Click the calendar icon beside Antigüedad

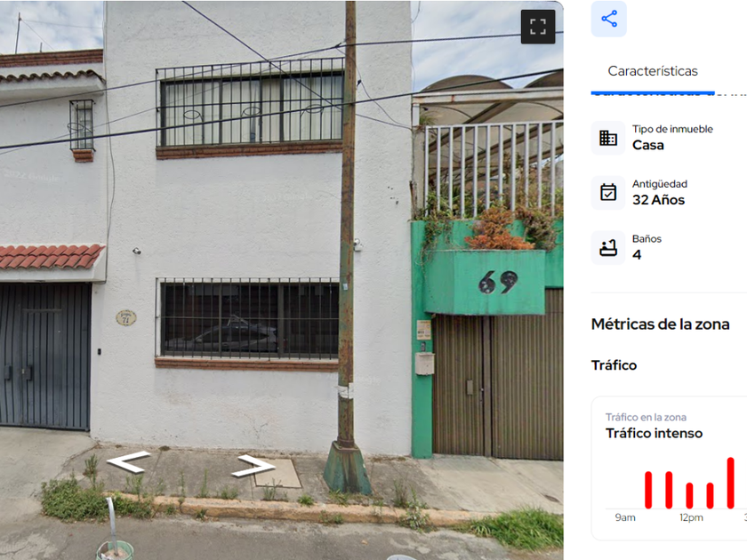(608, 192)
